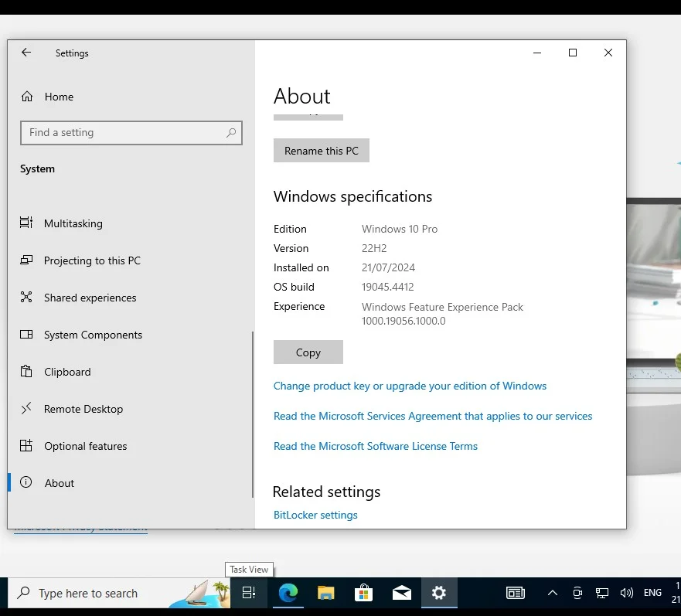681x616 pixels.
Task: Open Clipboard settings
Action: 131,372
